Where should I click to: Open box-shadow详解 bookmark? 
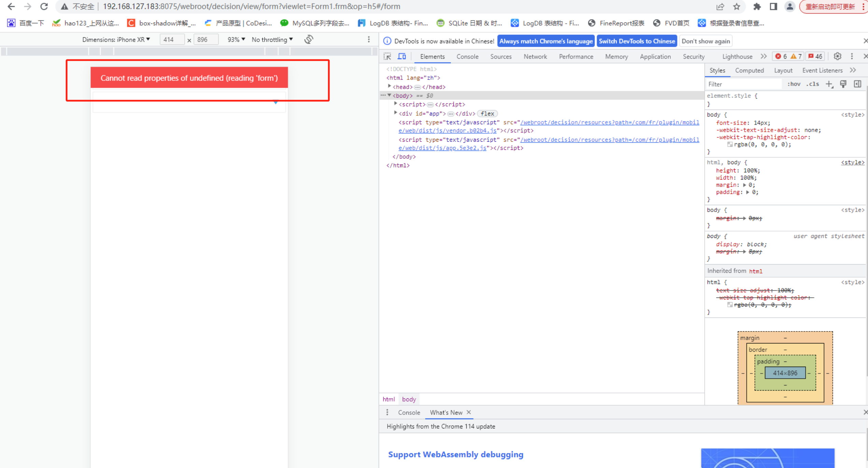tap(161, 23)
